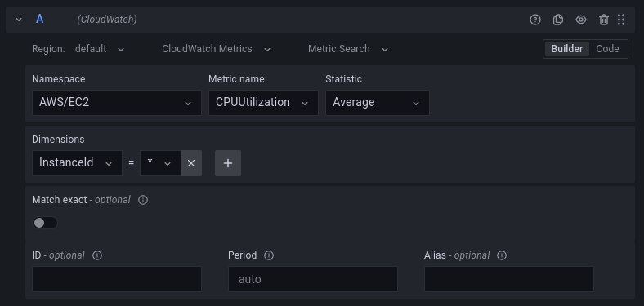Image resolution: width=644 pixels, height=306 pixels.
Task: Remove the InstanceId dimension filter
Action: (x=191, y=163)
